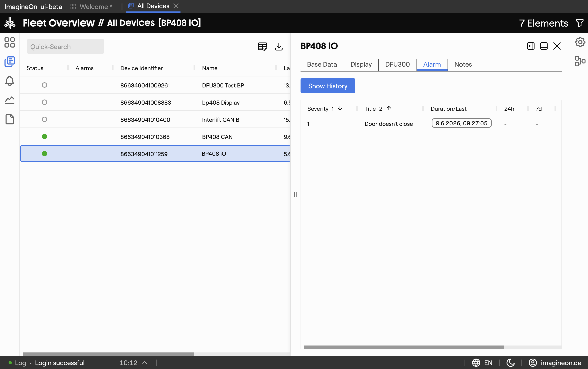The height and width of the screenshot is (369, 588).
Task: Open the DFU300 tab
Action: (398, 64)
